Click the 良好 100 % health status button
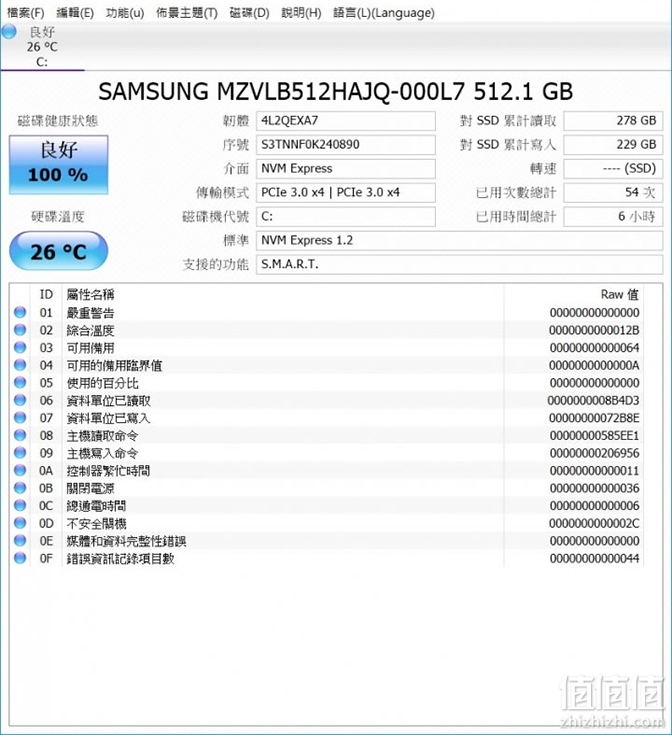The image size is (672, 735). [x=59, y=165]
